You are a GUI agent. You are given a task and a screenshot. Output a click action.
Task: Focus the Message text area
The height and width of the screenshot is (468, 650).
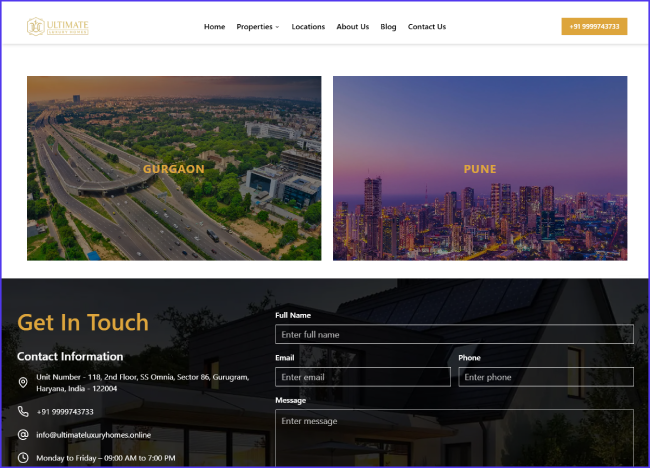(454, 439)
